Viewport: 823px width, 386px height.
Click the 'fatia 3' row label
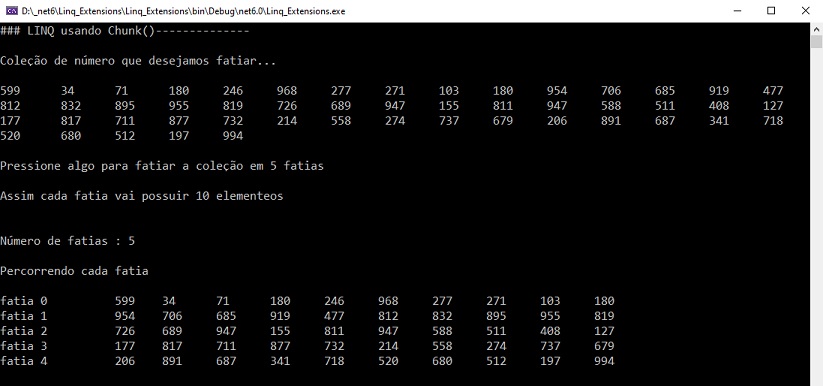24,346
